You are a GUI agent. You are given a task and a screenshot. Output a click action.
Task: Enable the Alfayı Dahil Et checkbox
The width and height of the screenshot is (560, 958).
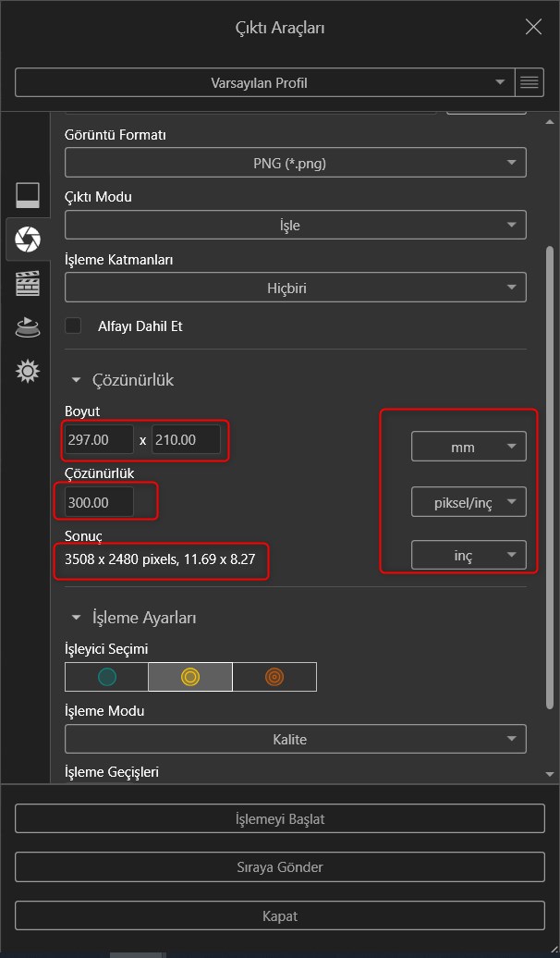coord(73,326)
